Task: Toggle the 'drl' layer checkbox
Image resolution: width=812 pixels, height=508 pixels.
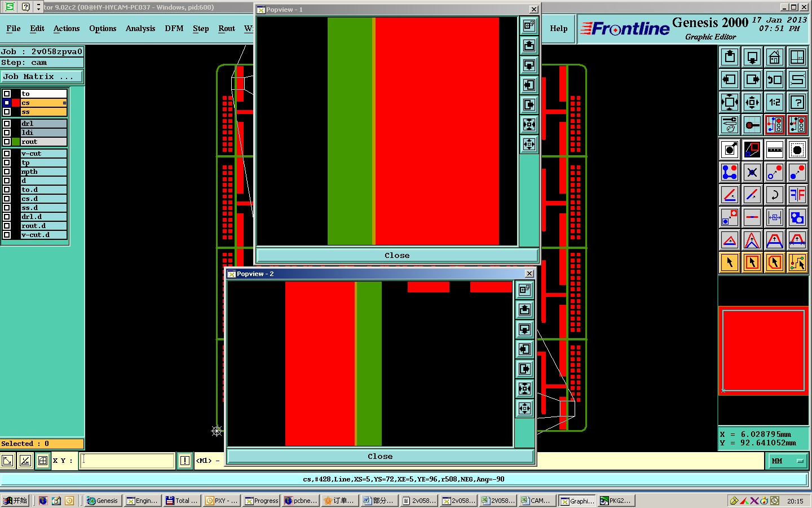Action: pos(7,124)
